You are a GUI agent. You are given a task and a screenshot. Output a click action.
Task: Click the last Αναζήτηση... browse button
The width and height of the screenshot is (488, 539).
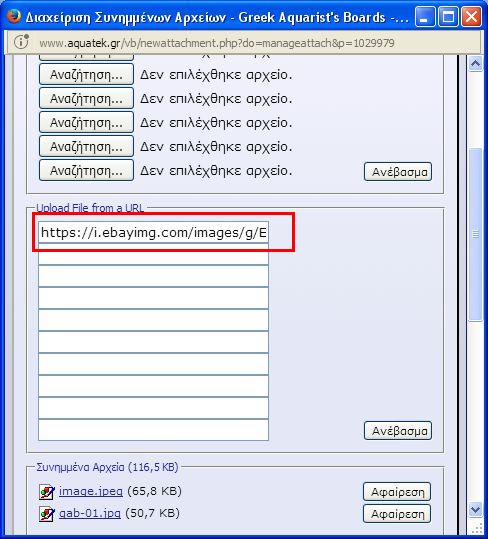pos(86,170)
